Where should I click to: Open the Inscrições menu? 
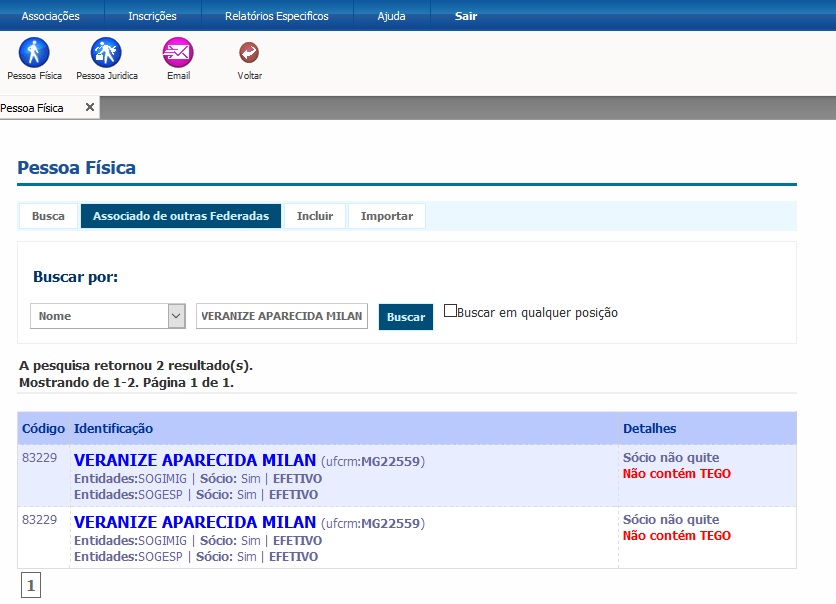click(x=152, y=16)
